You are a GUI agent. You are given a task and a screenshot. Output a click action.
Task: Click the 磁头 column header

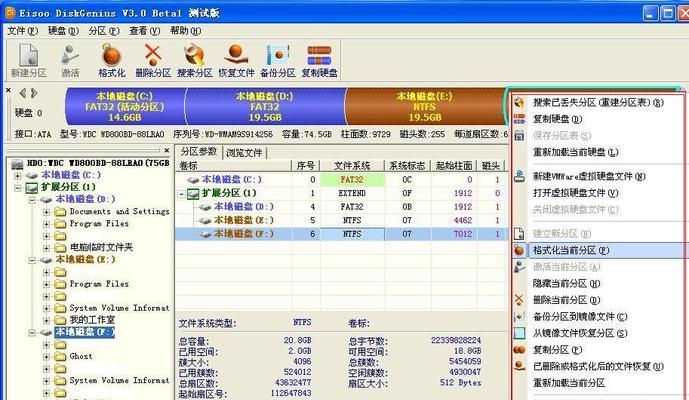coord(491,166)
